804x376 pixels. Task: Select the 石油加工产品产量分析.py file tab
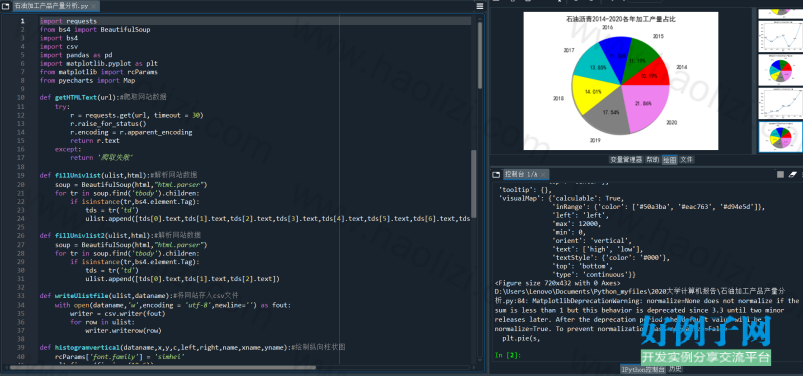(56, 6)
